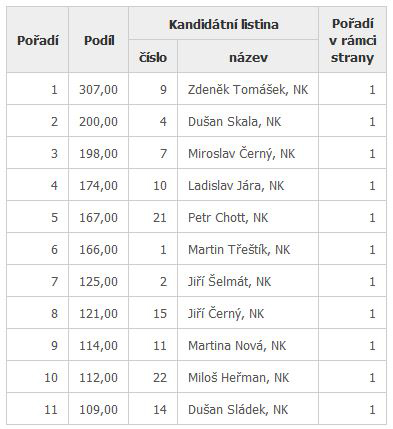This screenshot has height=429, width=393.
Task: Select Zdeněk Tomášek, NK cell
Action: pos(248,89)
